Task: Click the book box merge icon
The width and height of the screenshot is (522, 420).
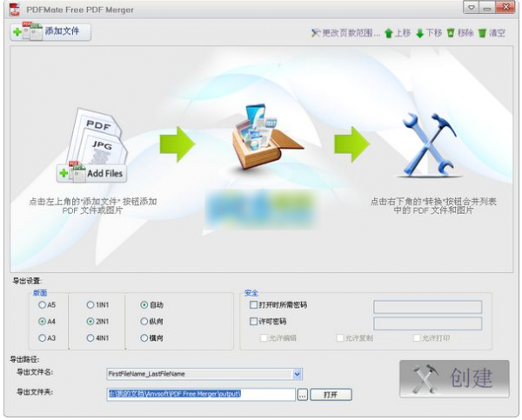Action: coord(266,137)
